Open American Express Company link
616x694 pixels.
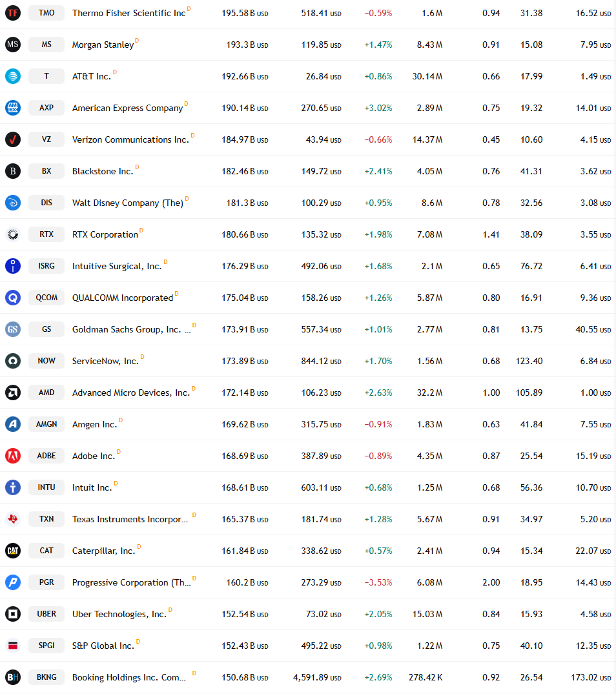click(x=127, y=108)
